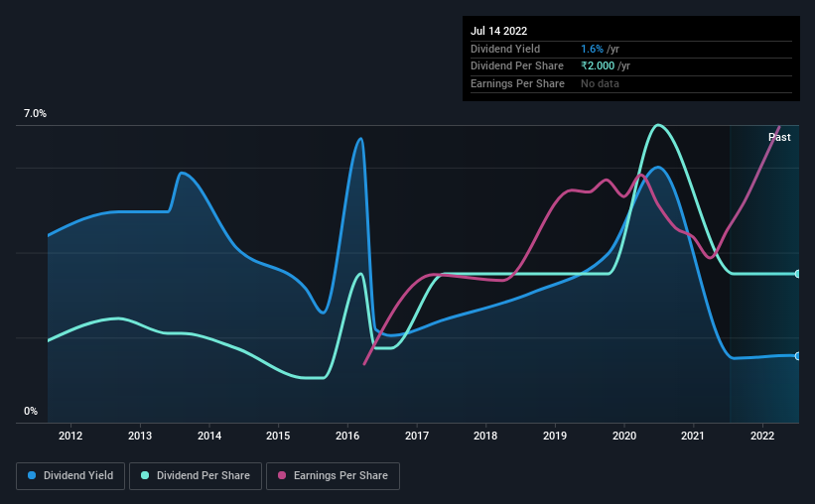
Task: Click the blue Dividend Yield legend dot
Action: coord(32,475)
